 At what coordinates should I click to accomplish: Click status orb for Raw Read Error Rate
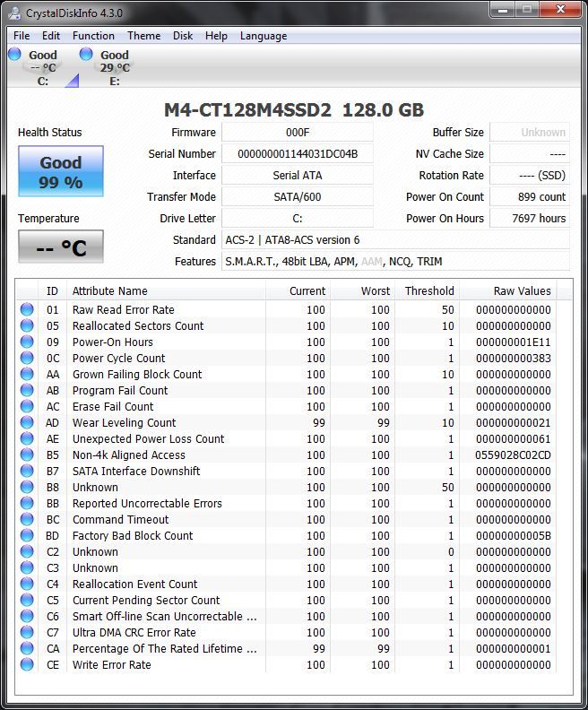point(27,310)
